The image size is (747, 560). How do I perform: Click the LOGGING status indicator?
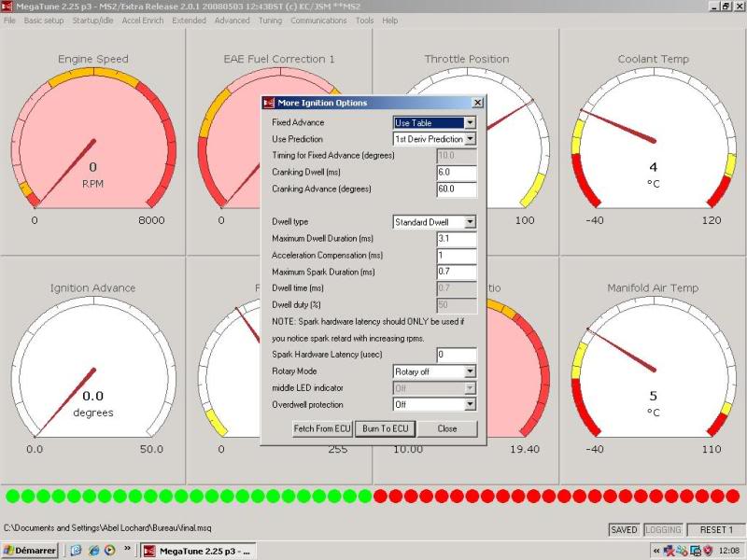point(663,529)
